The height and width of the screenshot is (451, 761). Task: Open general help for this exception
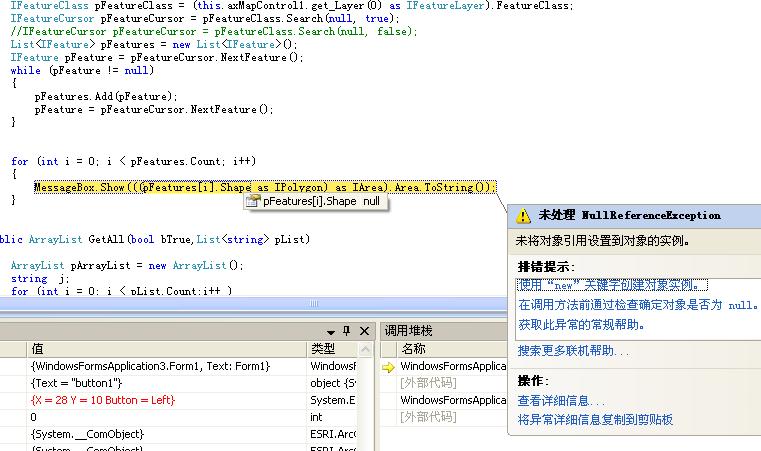click(x=581, y=324)
